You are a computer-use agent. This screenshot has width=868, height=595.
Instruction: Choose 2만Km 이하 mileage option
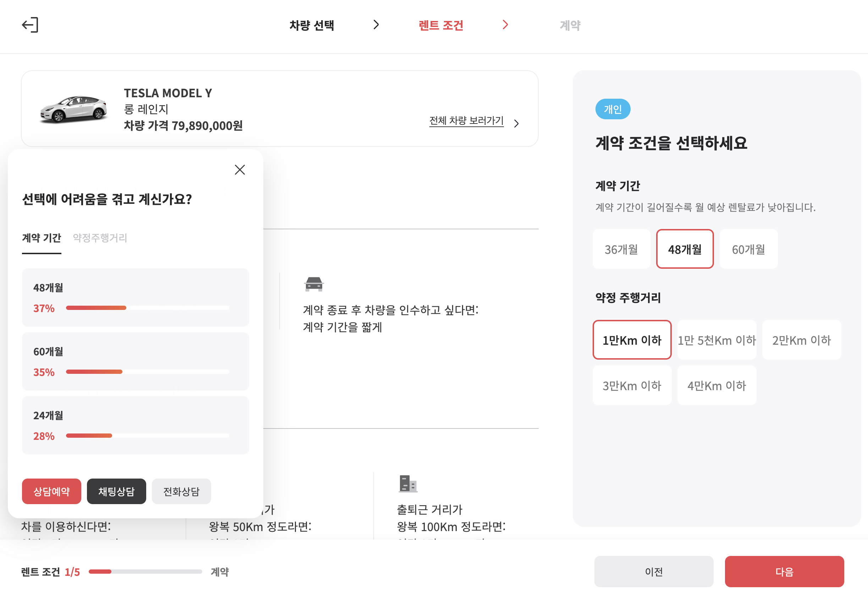coord(801,340)
